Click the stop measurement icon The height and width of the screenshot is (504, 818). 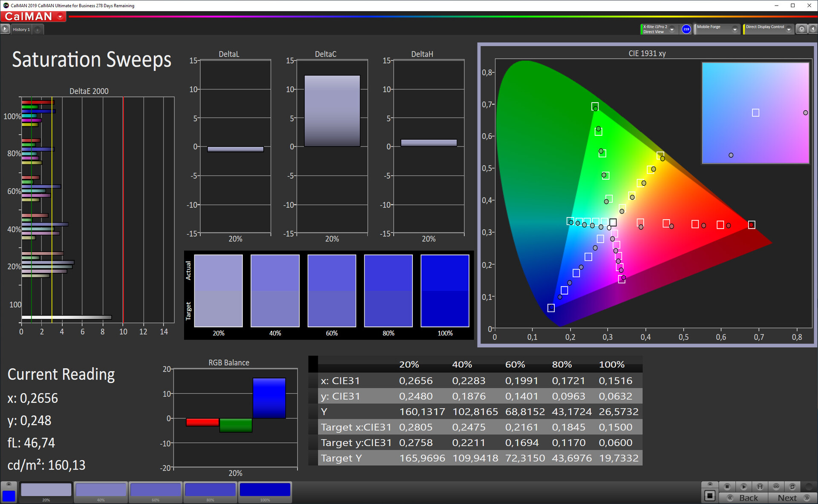pyautogui.click(x=727, y=487)
